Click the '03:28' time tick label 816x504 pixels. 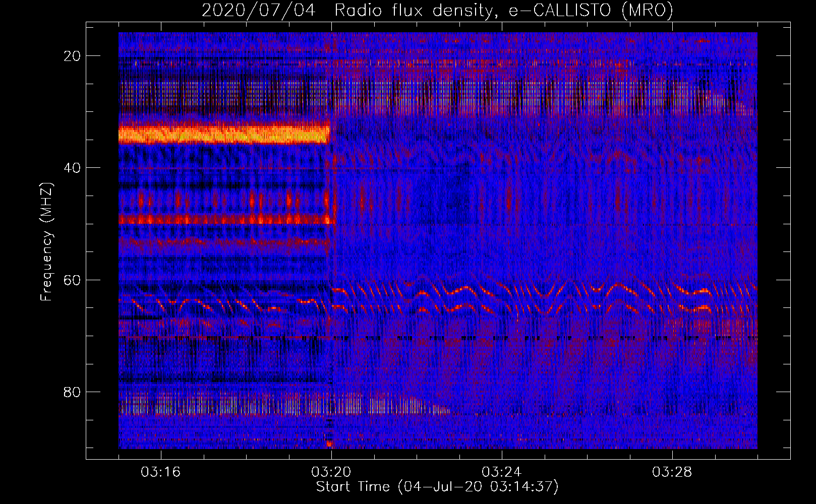(672, 472)
